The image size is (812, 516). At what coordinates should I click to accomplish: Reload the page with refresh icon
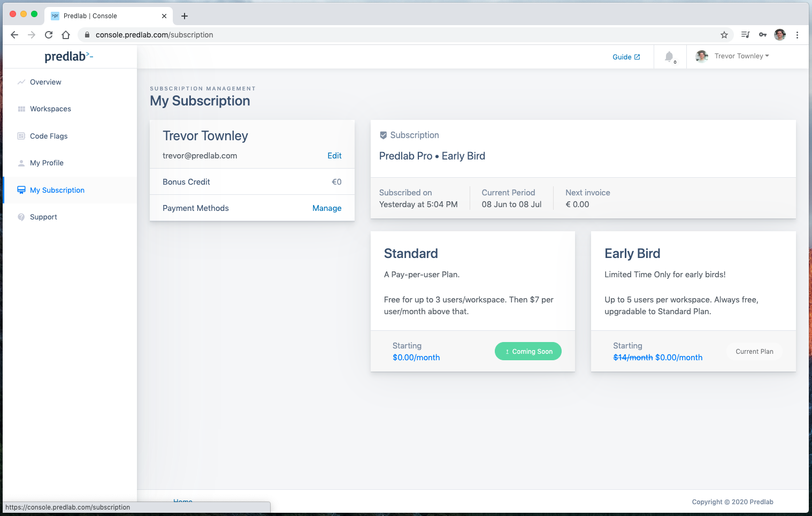(x=49, y=35)
